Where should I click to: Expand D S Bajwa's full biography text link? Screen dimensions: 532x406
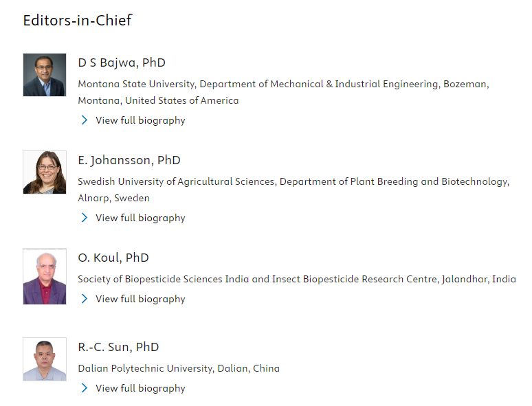click(x=140, y=120)
